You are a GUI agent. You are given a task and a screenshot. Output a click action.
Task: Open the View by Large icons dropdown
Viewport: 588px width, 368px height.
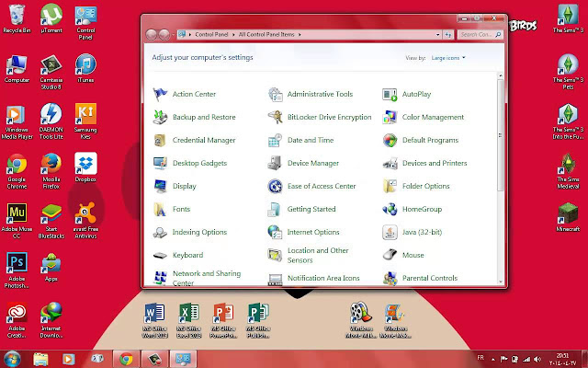pyautogui.click(x=448, y=58)
